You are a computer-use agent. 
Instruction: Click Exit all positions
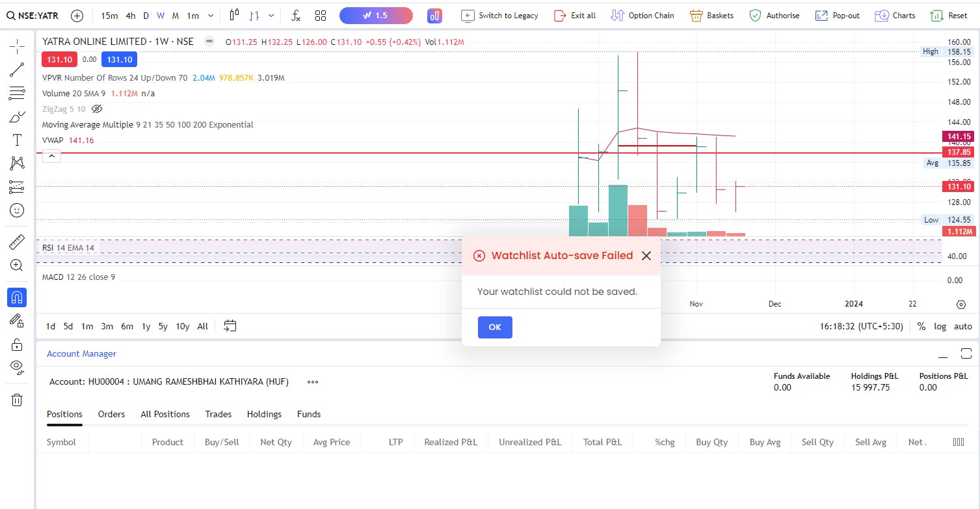pos(575,16)
